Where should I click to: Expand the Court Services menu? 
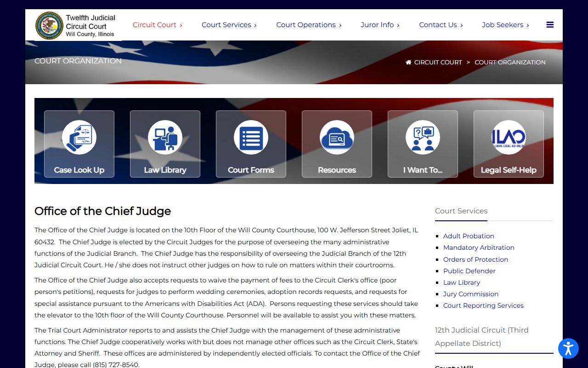[x=229, y=25]
